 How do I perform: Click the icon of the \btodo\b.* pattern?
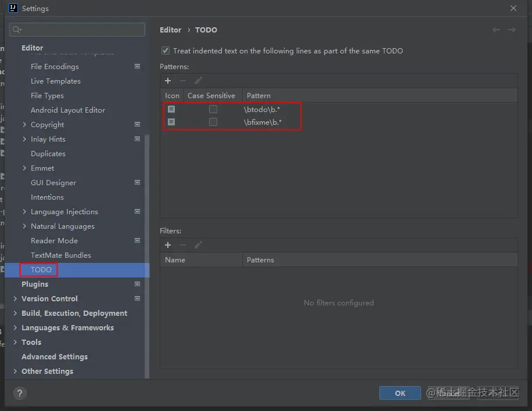pos(171,109)
